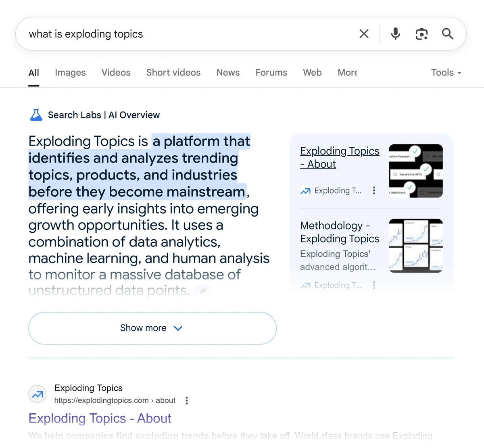Open options menu for About source card
The image size is (484, 448).
pyautogui.click(x=374, y=191)
